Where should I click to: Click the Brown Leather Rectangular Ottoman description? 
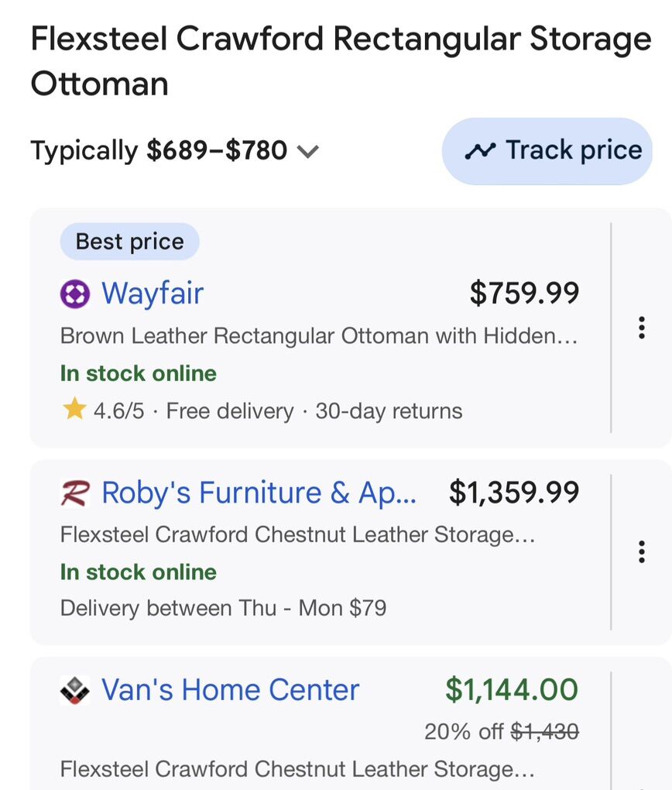[x=318, y=336]
